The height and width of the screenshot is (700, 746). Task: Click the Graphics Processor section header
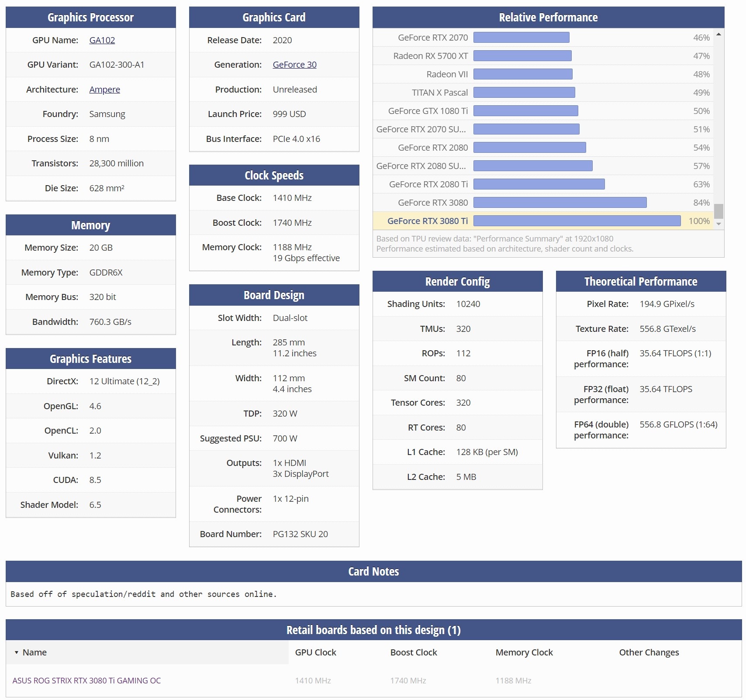(91, 17)
